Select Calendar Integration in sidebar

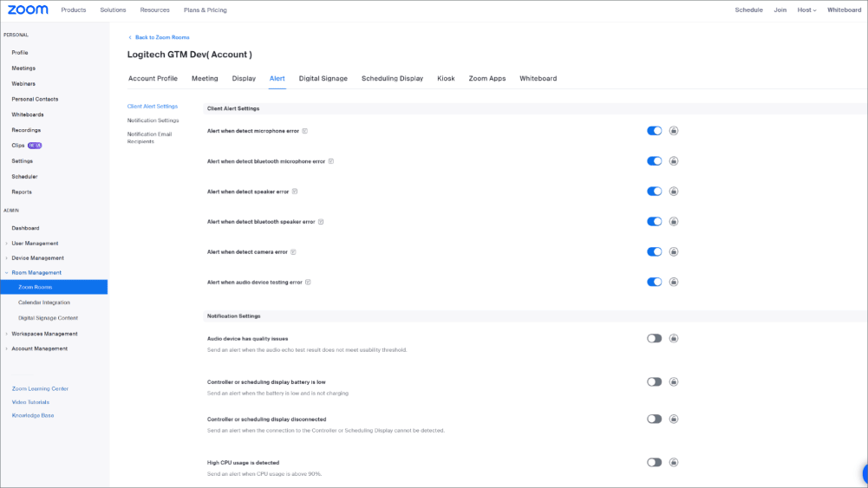point(44,303)
